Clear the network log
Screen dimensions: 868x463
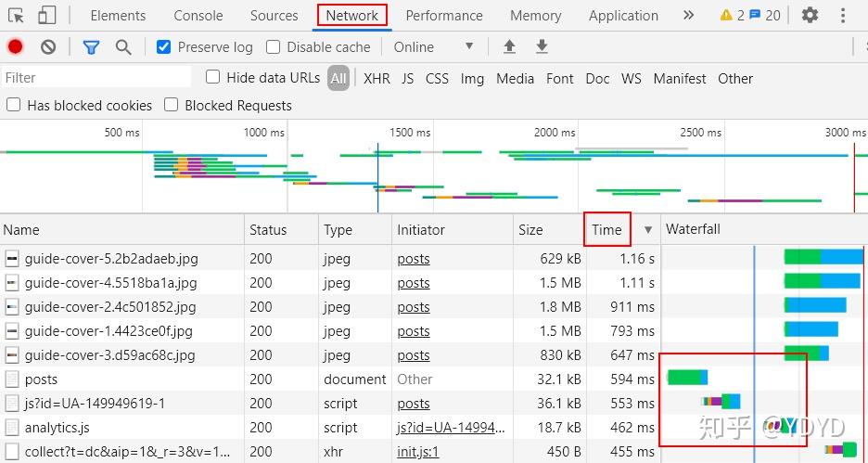click(48, 47)
